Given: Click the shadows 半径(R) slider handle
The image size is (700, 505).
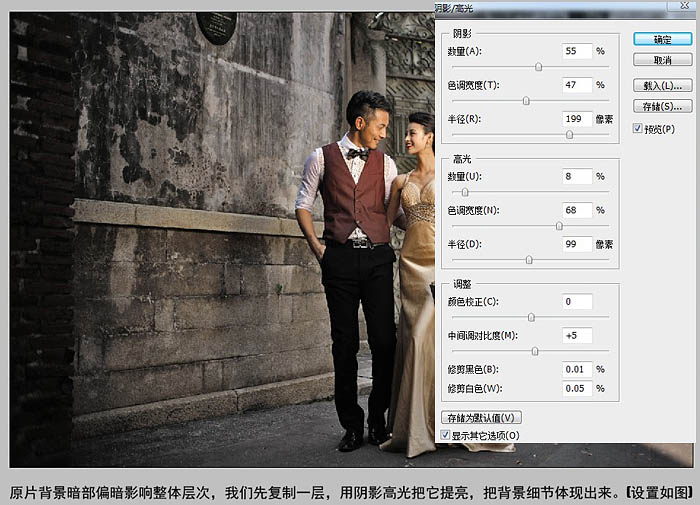Looking at the screenshot, I should (569, 134).
